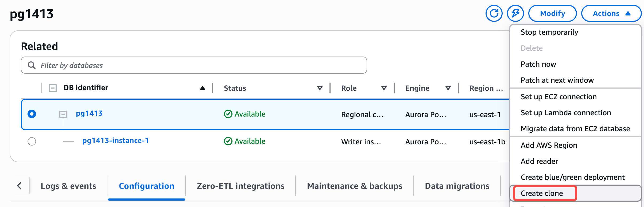Click the Related section heading
644x207 pixels.
point(39,46)
